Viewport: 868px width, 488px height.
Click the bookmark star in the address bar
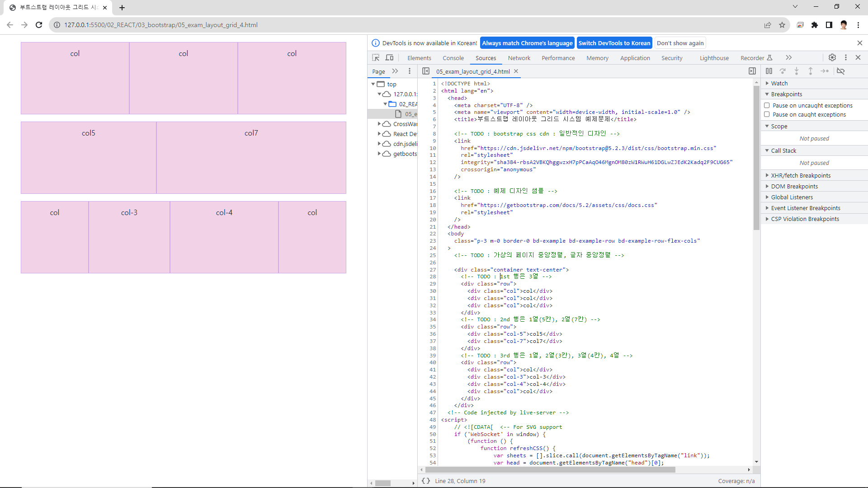click(x=782, y=25)
